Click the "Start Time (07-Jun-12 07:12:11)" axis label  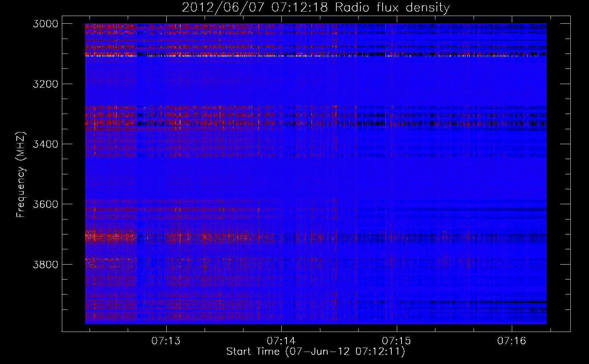pos(316,352)
